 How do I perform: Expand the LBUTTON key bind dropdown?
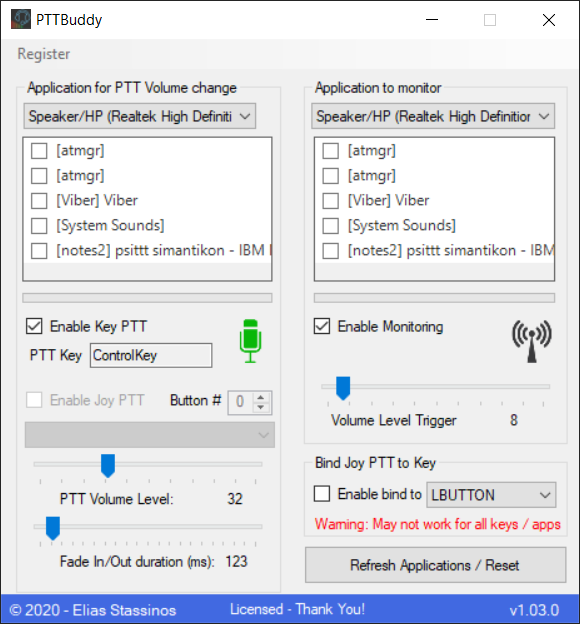pyautogui.click(x=491, y=495)
